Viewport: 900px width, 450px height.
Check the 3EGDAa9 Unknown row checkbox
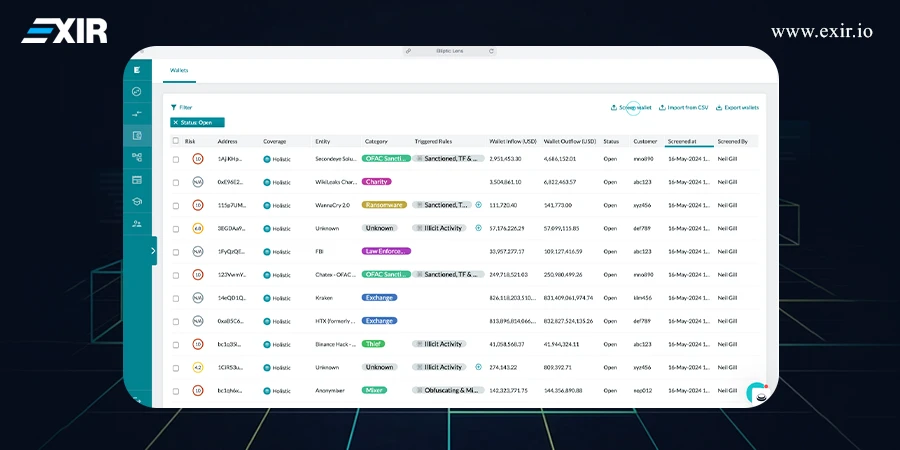pyautogui.click(x=176, y=228)
